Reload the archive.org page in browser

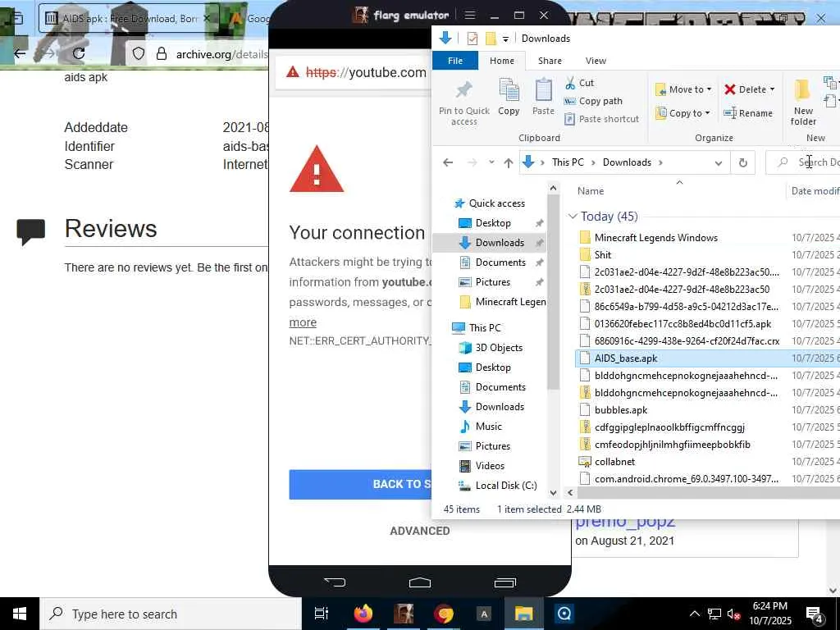(79, 53)
